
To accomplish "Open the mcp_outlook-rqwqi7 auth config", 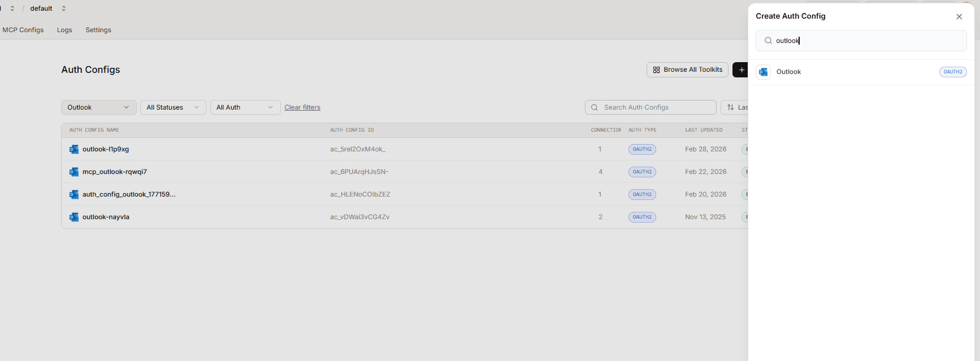I will (x=115, y=172).
